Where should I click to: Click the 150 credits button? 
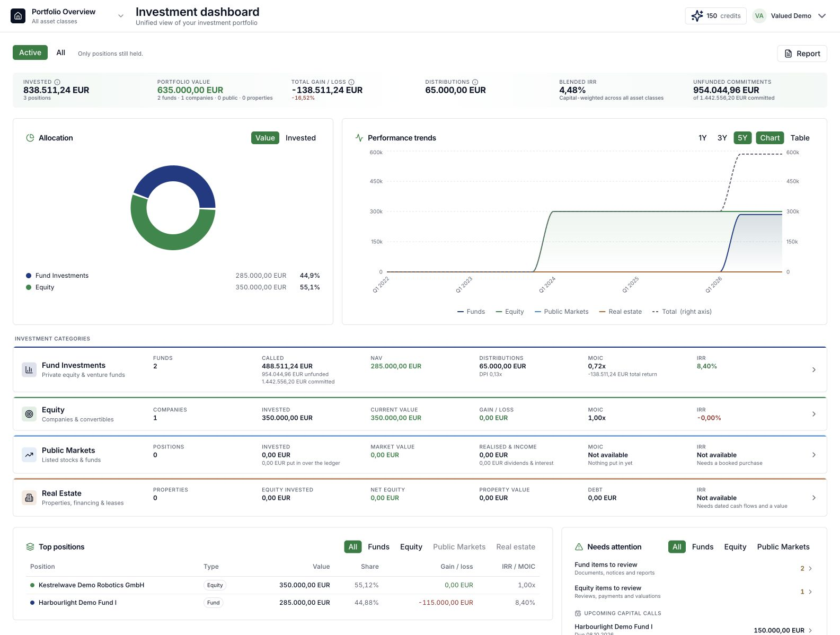tap(715, 16)
